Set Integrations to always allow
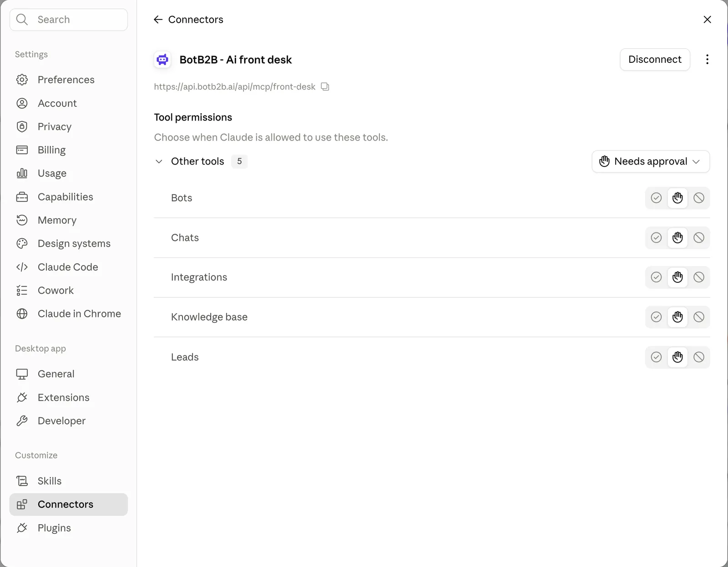 click(656, 277)
